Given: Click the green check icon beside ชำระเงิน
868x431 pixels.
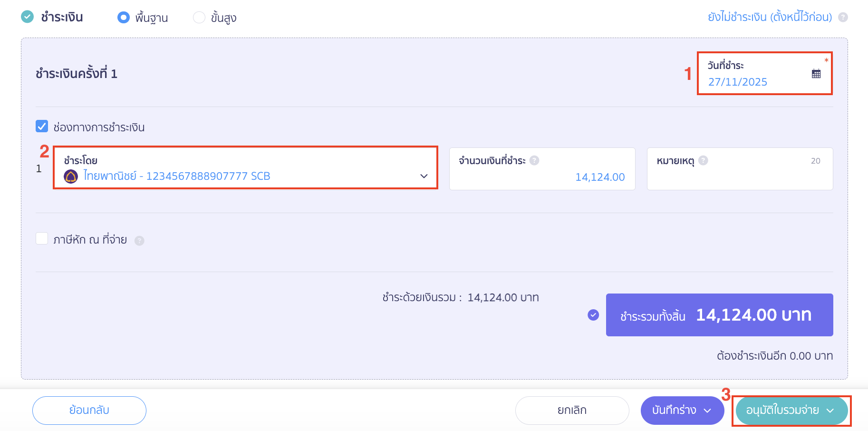Looking at the screenshot, I should pos(28,17).
